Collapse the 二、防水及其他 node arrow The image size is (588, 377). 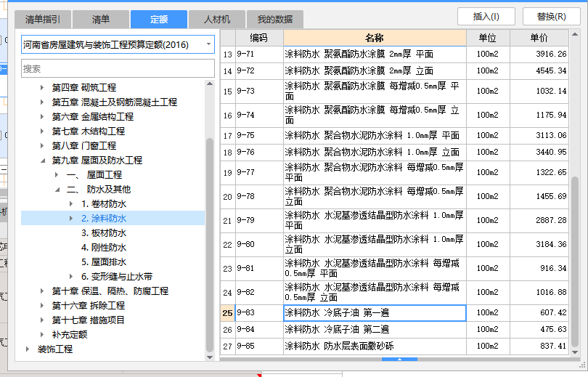(57, 190)
